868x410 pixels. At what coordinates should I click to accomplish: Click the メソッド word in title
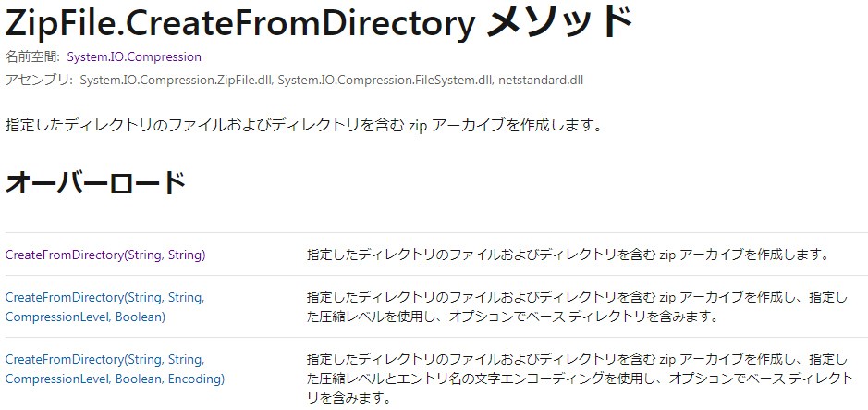coord(560,23)
